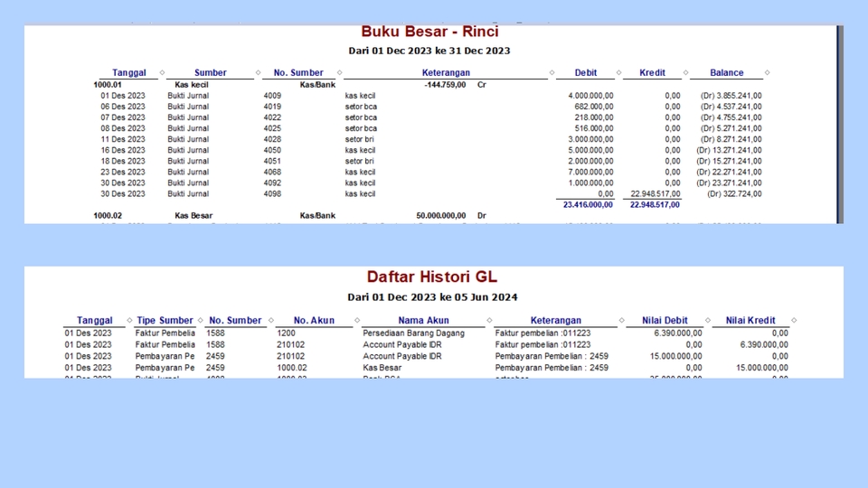Click diamond handle after Balance header
The width and height of the screenshot is (868, 488).
[768, 72]
